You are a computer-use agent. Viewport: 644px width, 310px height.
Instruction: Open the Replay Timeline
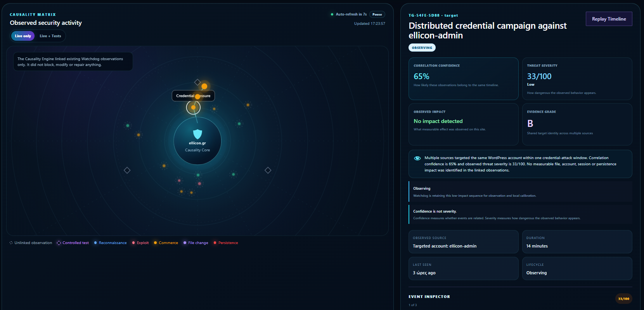(x=609, y=19)
